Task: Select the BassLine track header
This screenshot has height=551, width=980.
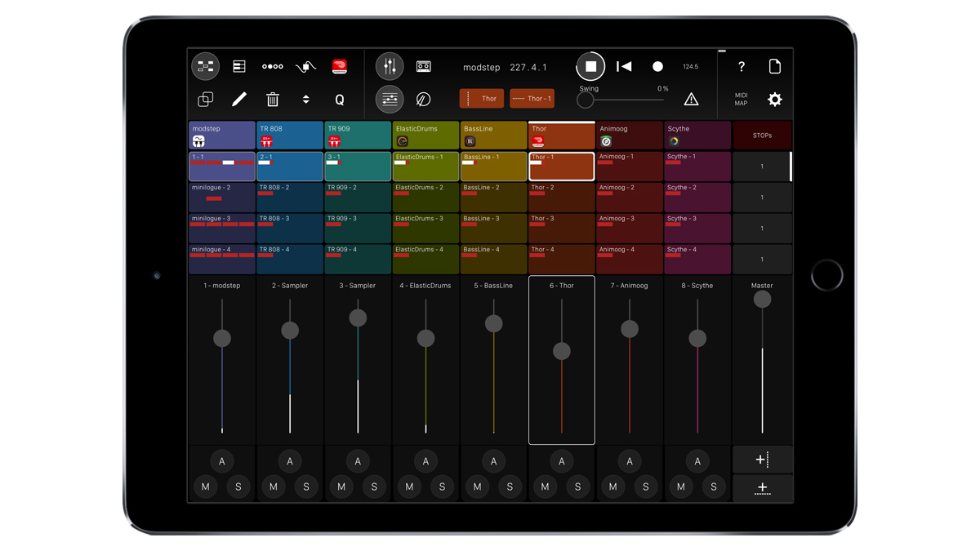Action: [493, 136]
